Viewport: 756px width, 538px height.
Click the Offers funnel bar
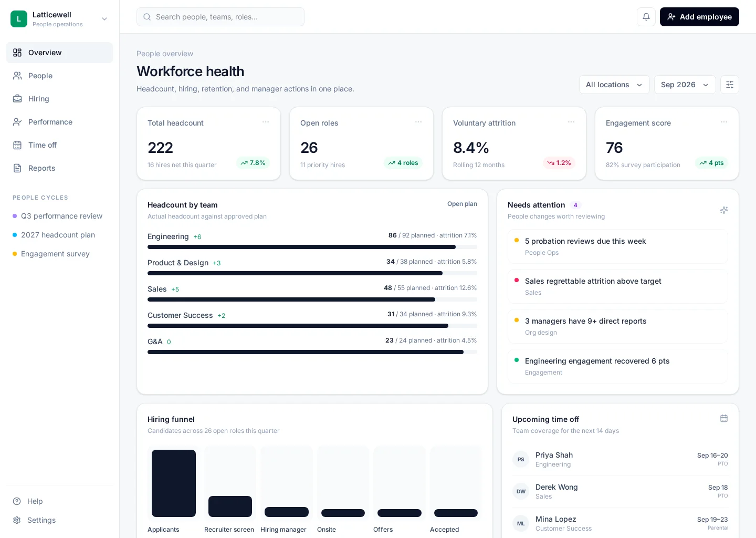click(x=400, y=513)
